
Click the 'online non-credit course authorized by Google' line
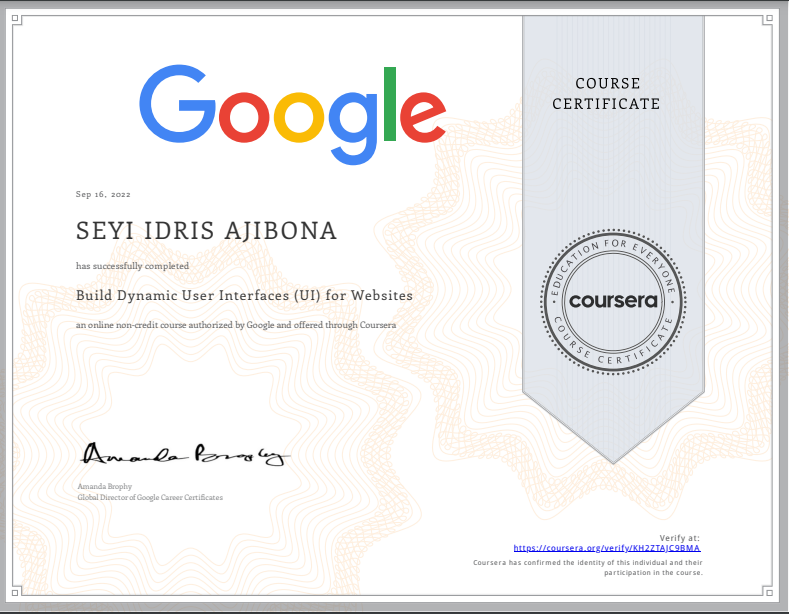pos(237,326)
